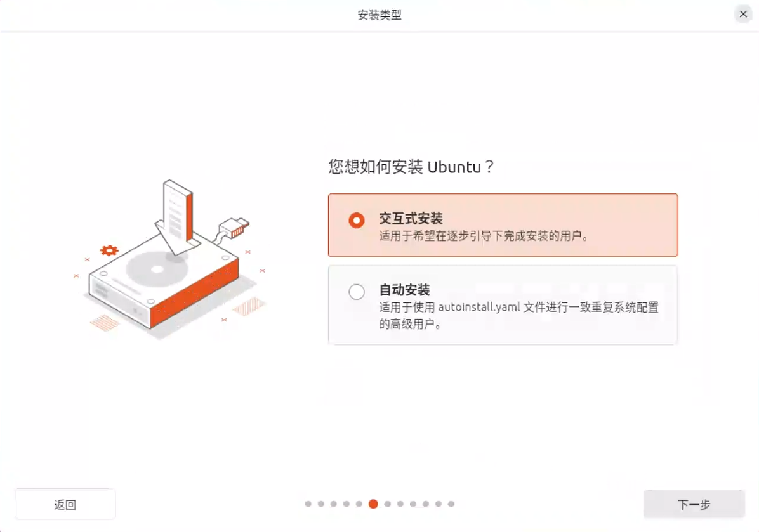The image size is (759, 532).
Task: Select the 自动安装 radio button
Action: (357, 292)
